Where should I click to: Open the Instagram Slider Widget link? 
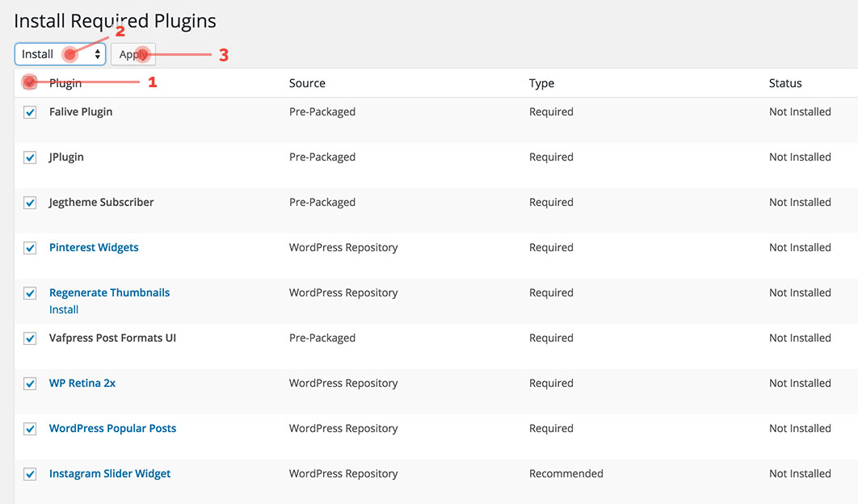110,473
